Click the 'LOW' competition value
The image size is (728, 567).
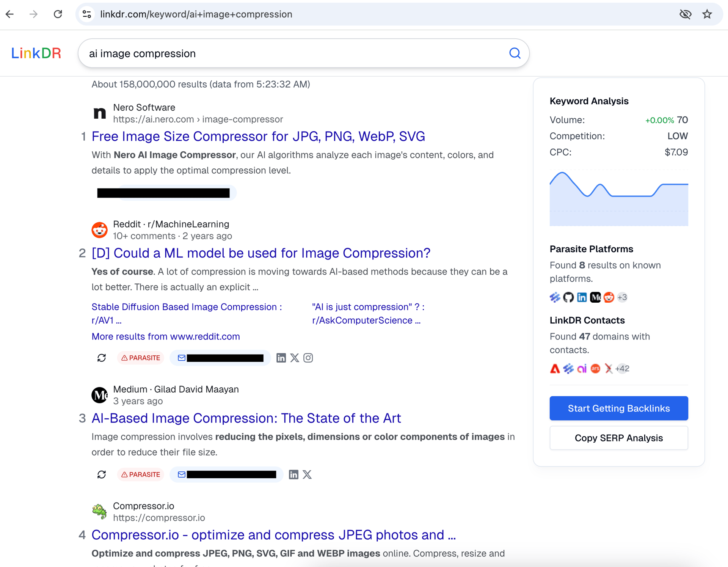tap(678, 136)
